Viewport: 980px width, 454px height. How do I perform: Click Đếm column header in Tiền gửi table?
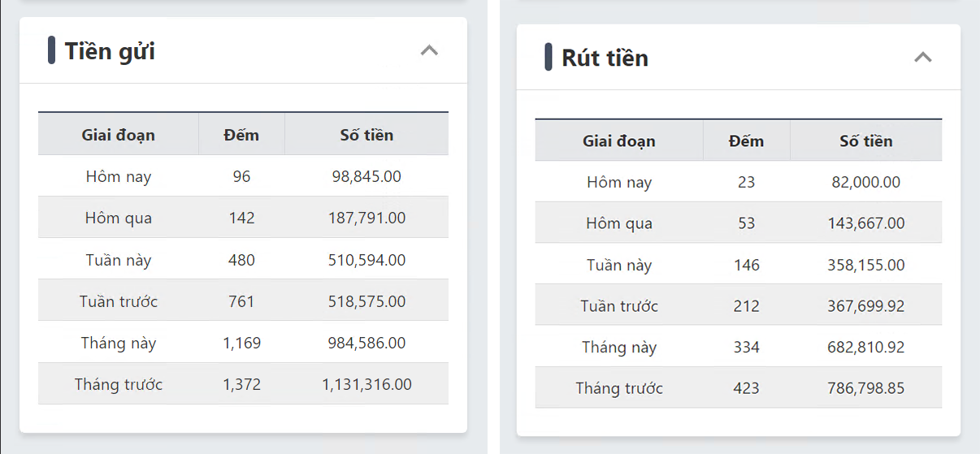pos(241,135)
